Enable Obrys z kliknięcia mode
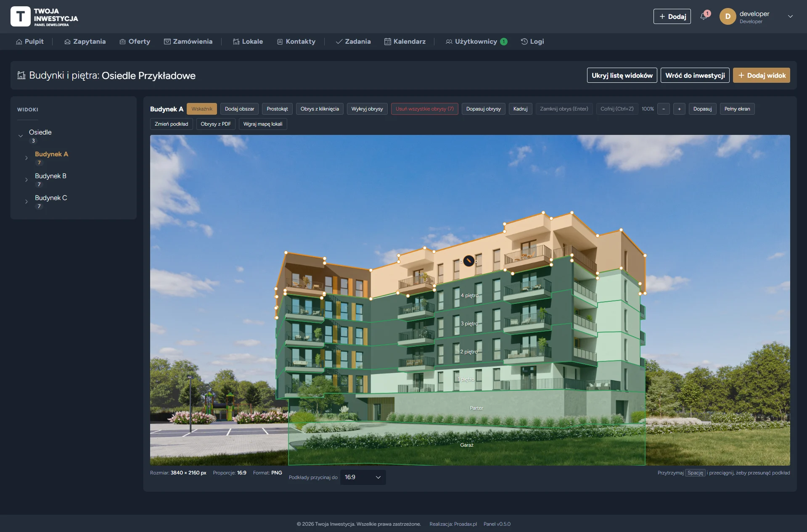Viewport: 807px width, 532px height. pyautogui.click(x=320, y=109)
